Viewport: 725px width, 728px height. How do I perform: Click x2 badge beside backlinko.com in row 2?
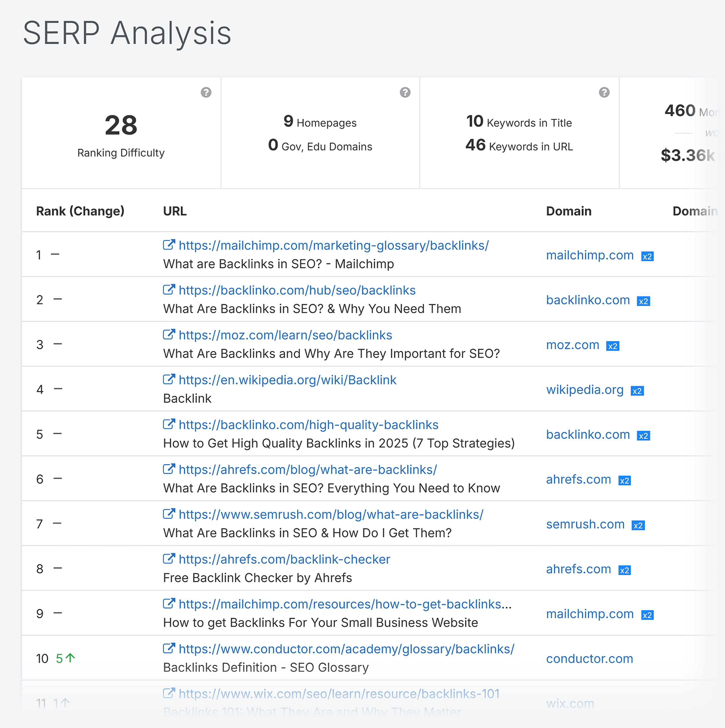(643, 301)
